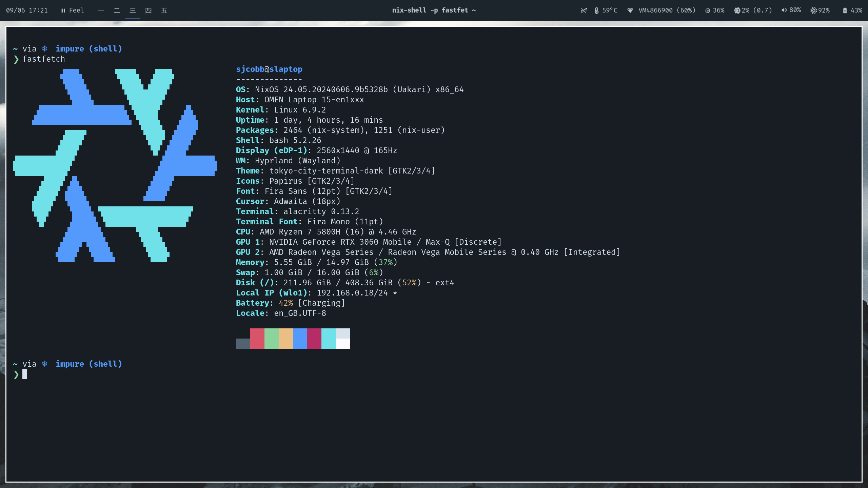The width and height of the screenshot is (868, 488).
Task: Toggle the idle inhibitor sleep icon
Action: click(584, 11)
